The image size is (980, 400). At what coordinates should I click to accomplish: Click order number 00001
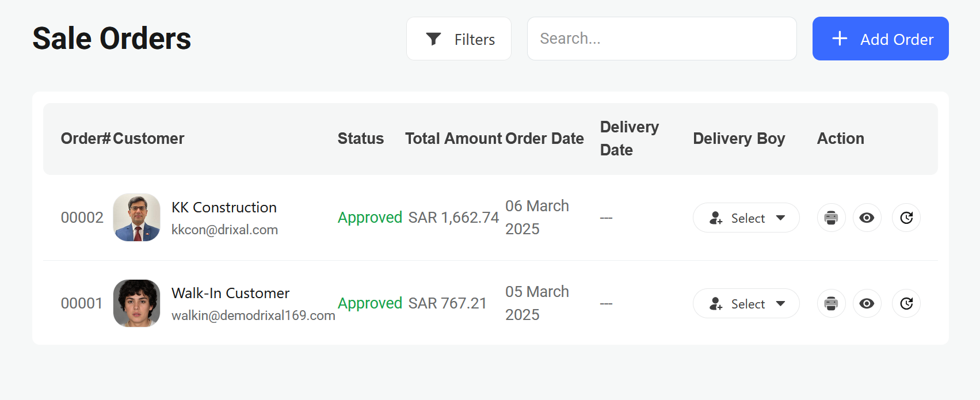82,303
